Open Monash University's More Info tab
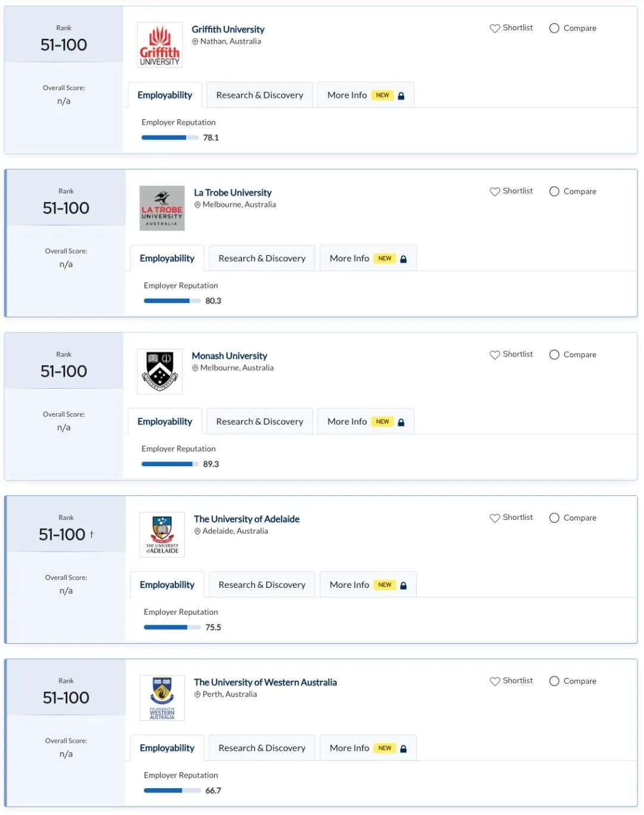 coord(366,422)
